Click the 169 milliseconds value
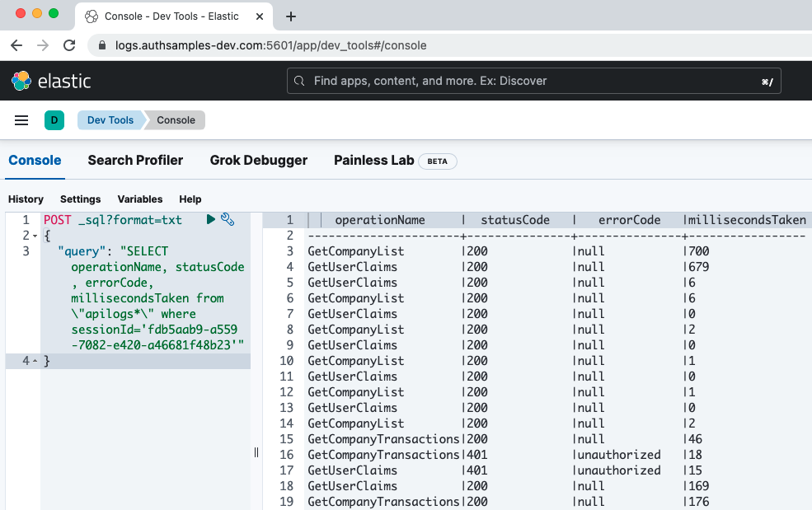 (x=698, y=485)
